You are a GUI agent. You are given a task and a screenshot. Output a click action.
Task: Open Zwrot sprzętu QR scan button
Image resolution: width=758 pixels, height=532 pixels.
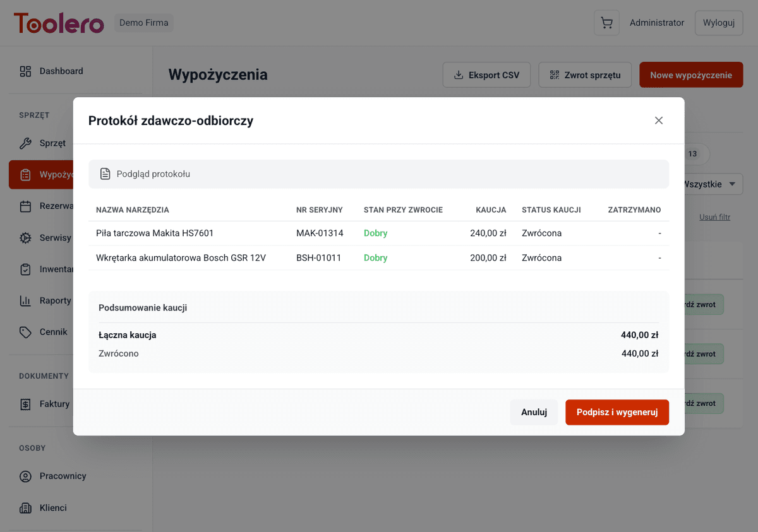pos(585,75)
